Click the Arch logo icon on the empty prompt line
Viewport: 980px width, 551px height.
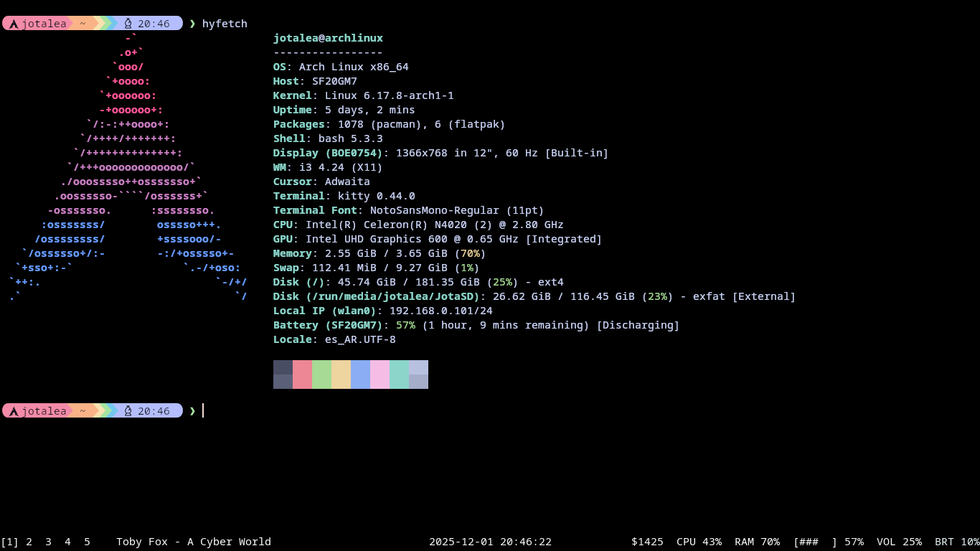[14, 411]
